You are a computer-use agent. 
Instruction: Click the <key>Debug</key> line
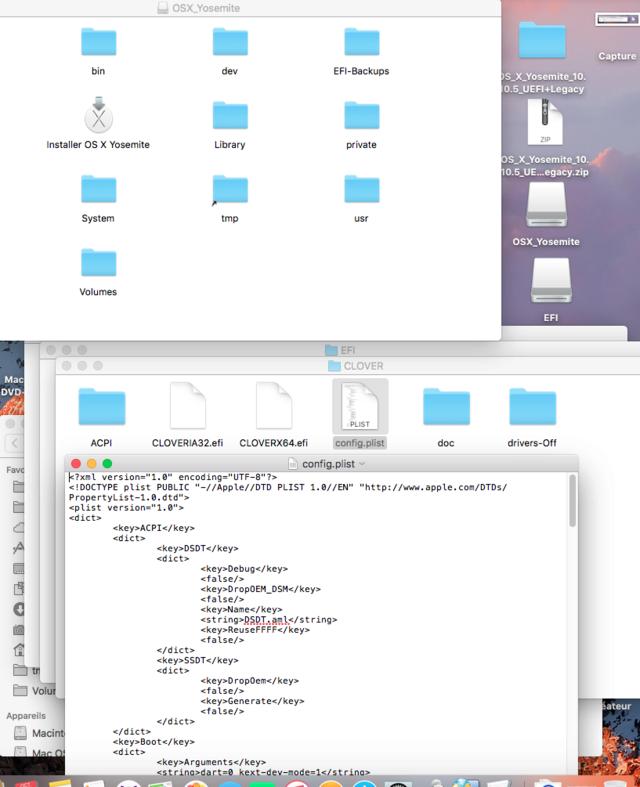(x=244, y=569)
